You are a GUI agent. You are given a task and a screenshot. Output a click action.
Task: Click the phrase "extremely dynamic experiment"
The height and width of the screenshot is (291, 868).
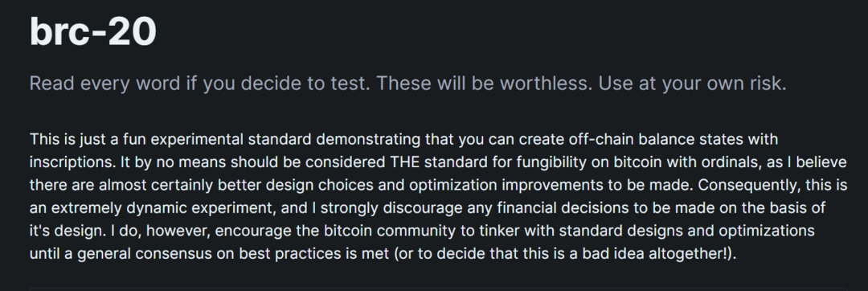click(x=163, y=208)
